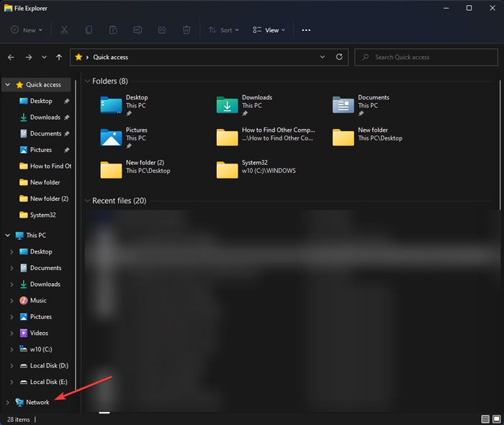
Task: Open the Documents folder tile
Action: pos(361,105)
